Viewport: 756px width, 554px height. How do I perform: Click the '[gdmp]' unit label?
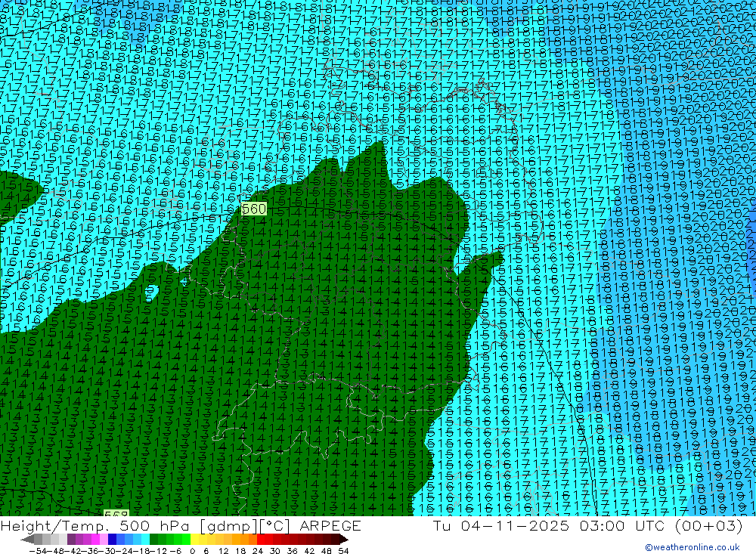click(x=228, y=526)
